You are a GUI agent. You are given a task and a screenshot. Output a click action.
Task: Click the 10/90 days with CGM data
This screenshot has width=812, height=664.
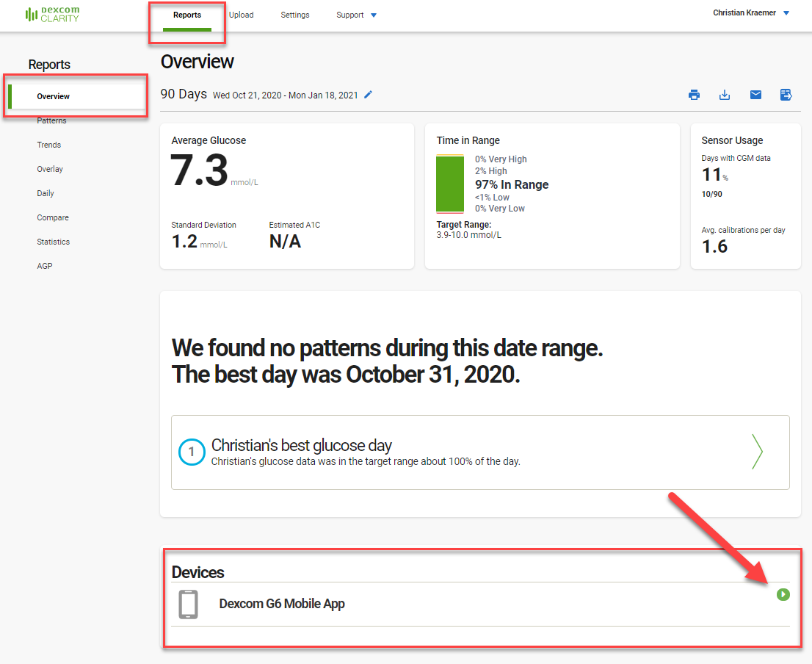coord(711,194)
